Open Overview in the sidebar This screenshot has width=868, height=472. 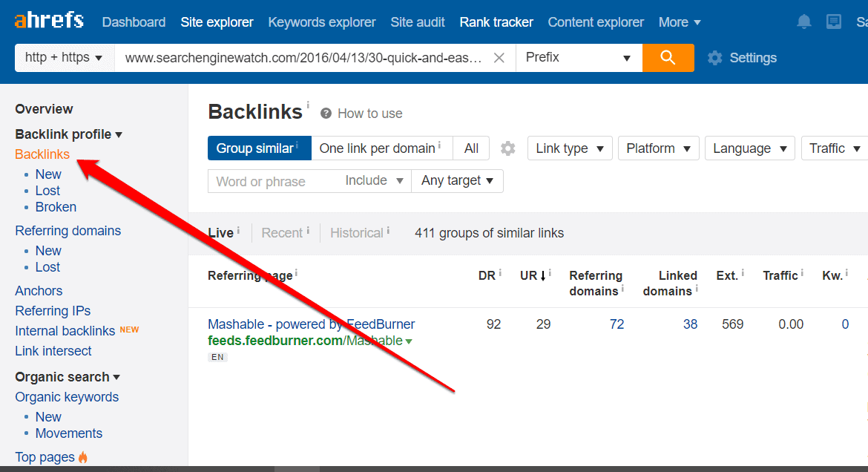point(44,109)
